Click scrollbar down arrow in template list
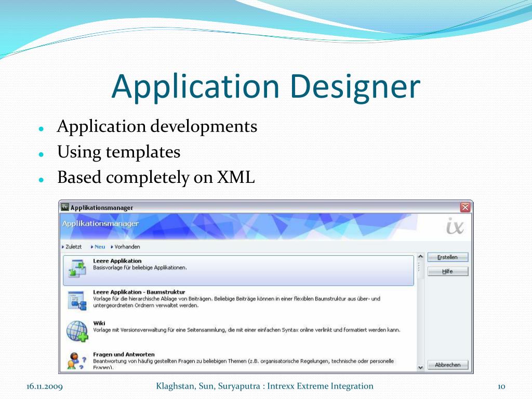This screenshot has width=532, height=399. coord(421,367)
